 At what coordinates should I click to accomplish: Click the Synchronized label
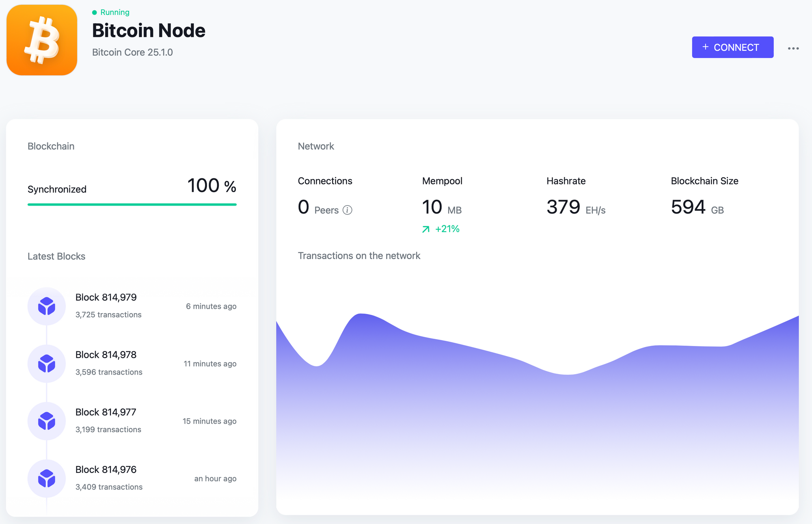57,189
